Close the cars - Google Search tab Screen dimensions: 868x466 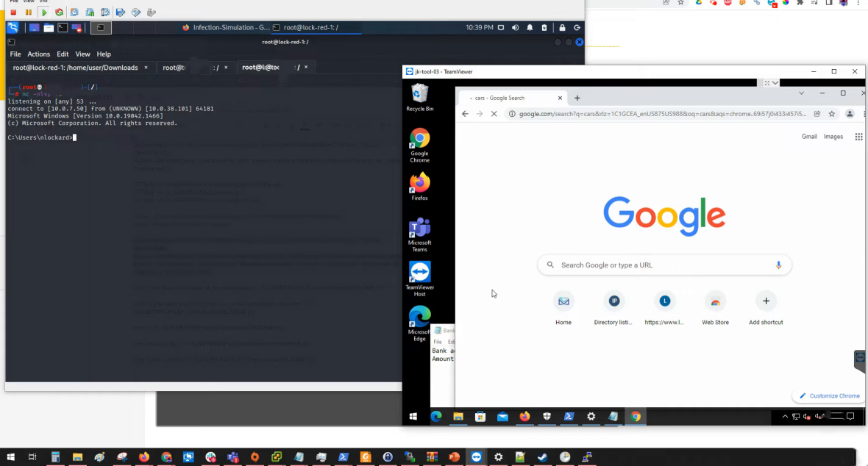coord(560,98)
